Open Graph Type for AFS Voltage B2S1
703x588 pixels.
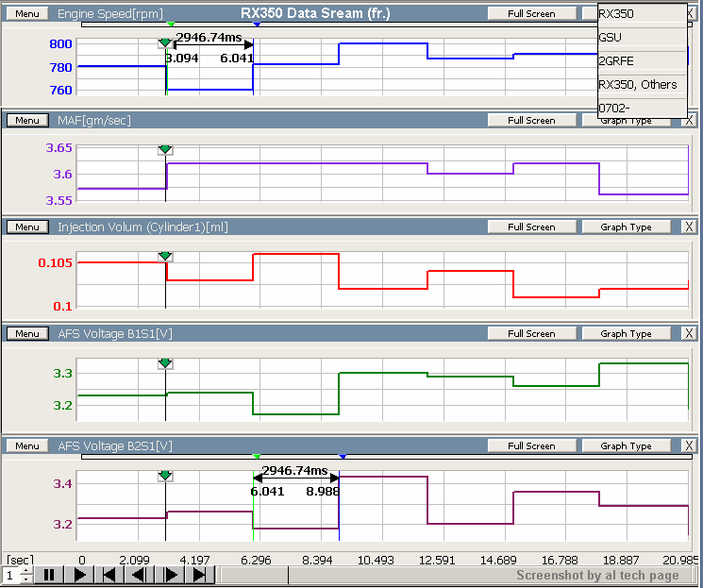pos(627,445)
